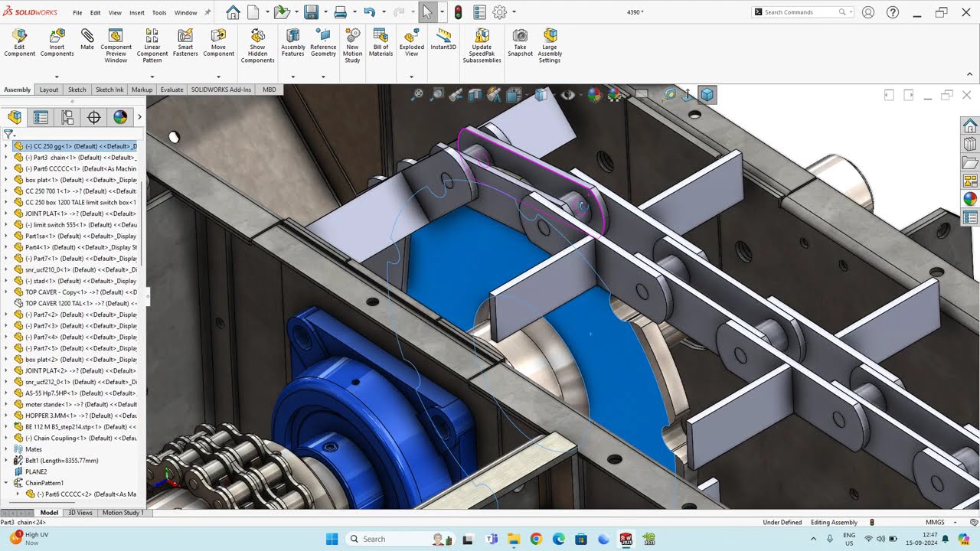
Task: Select 'AS-55 Hp7.5HP<1>' tree item
Action: pyautogui.click(x=76, y=393)
